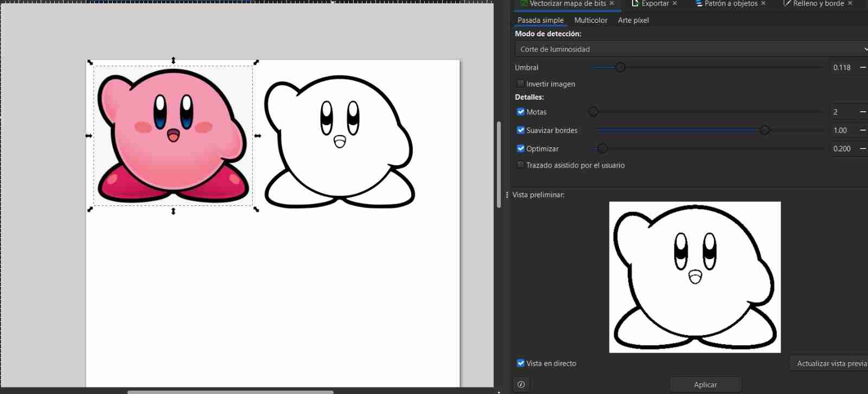Decrease Motas value with its minus button
The image size is (868, 394).
point(863,112)
